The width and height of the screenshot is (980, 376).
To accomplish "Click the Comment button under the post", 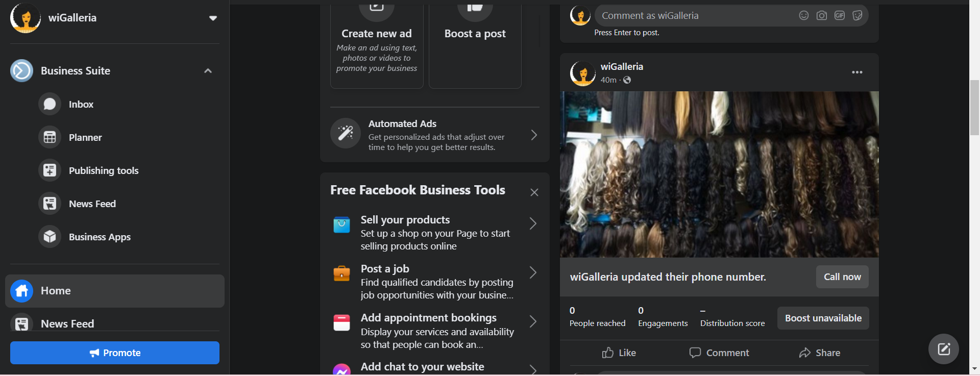I will (x=719, y=353).
